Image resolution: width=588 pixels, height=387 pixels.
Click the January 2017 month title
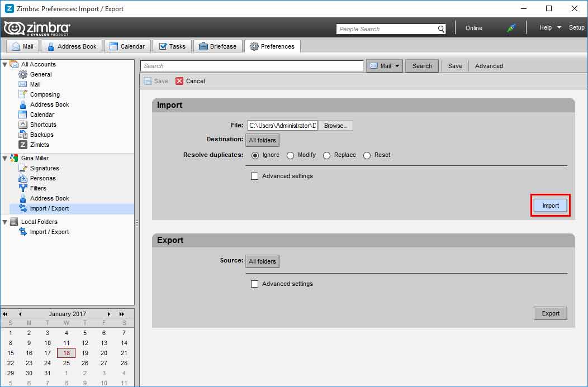pos(68,314)
